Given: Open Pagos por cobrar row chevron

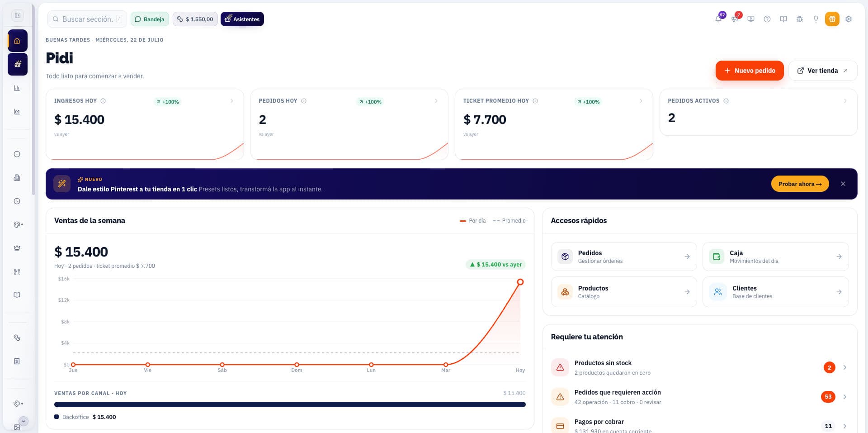Looking at the screenshot, I should (x=845, y=426).
